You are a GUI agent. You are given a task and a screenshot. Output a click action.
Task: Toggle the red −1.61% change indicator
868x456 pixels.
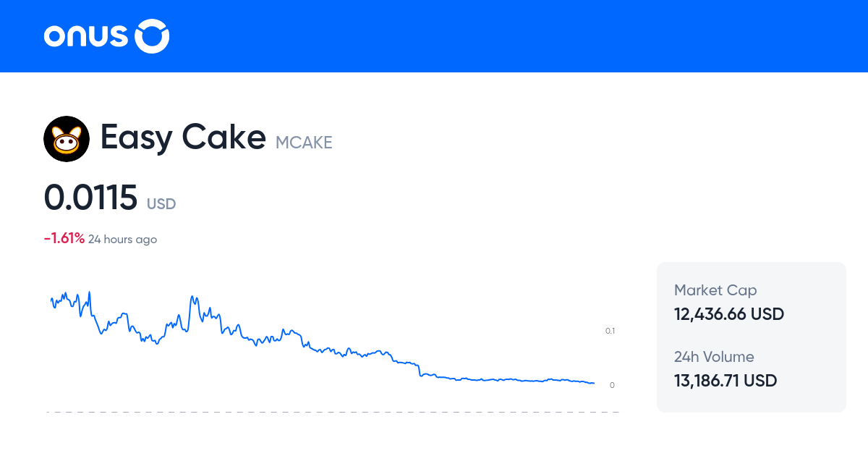click(x=62, y=237)
